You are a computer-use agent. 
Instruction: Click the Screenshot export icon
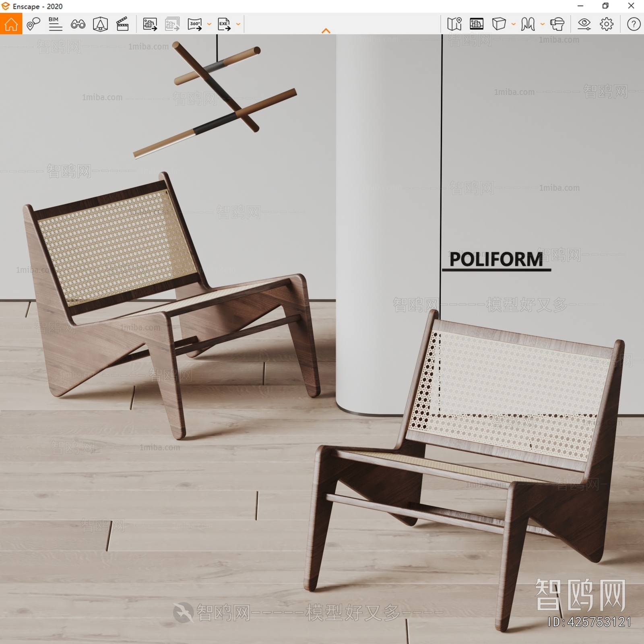click(150, 24)
